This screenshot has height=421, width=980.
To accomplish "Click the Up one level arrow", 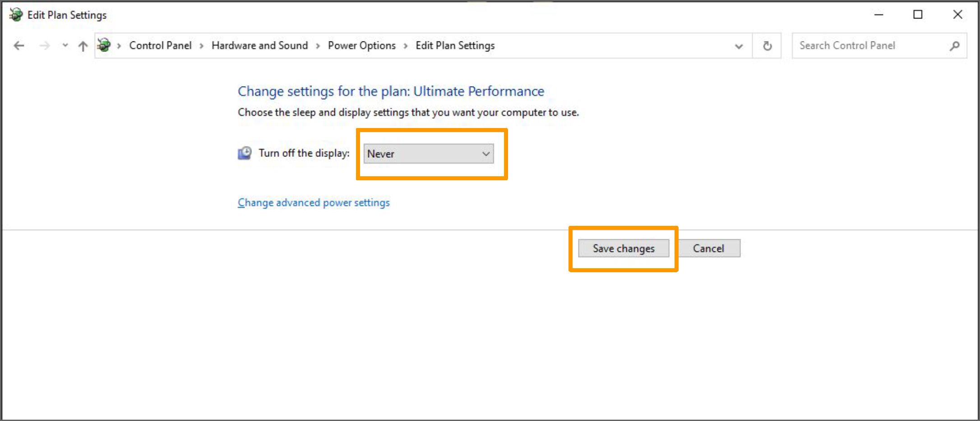I will [83, 46].
